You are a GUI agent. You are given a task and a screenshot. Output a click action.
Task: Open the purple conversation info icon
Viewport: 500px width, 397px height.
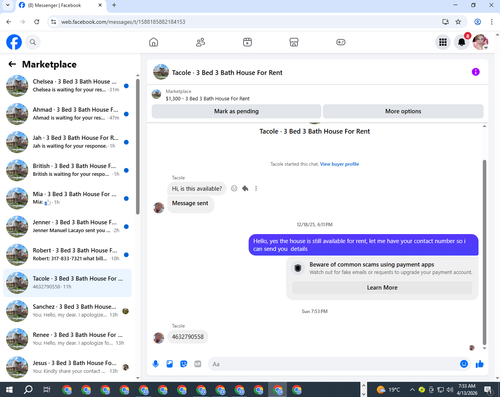tap(476, 72)
